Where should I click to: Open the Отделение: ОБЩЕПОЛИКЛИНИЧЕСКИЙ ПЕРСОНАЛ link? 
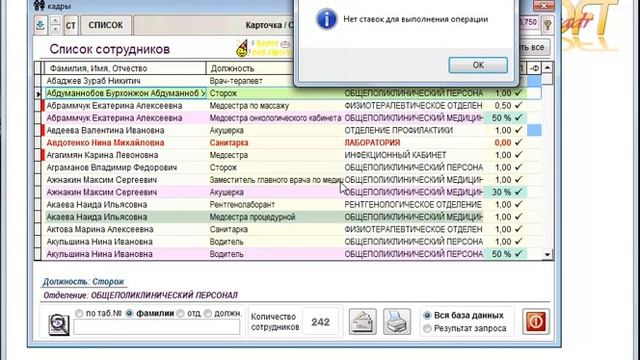[x=140, y=295]
